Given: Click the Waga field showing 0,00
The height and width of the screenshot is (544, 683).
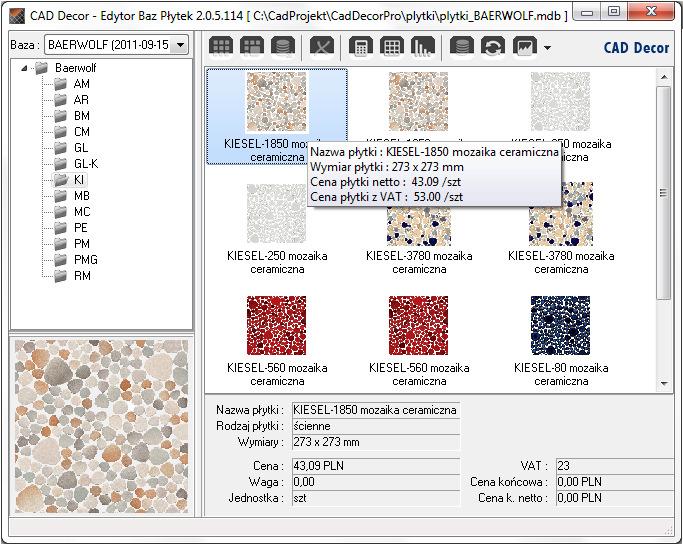Looking at the screenshot, I should pos(376,482).
